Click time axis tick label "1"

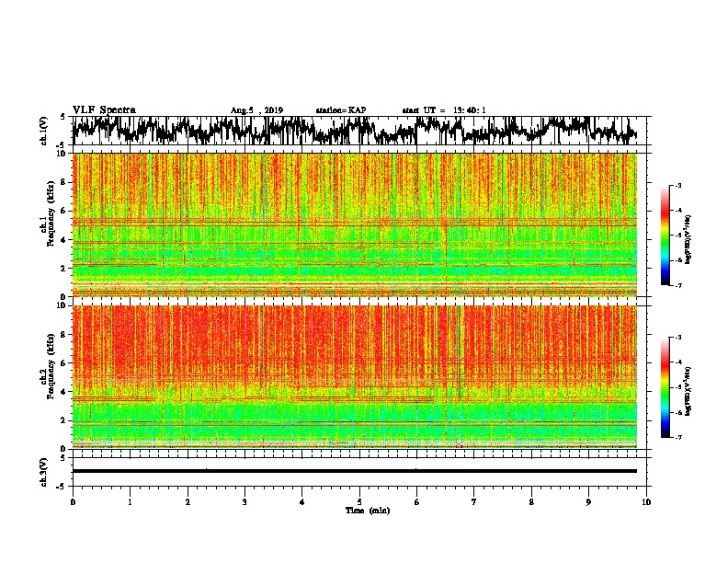pyautogui.click(x=130, y=502)
